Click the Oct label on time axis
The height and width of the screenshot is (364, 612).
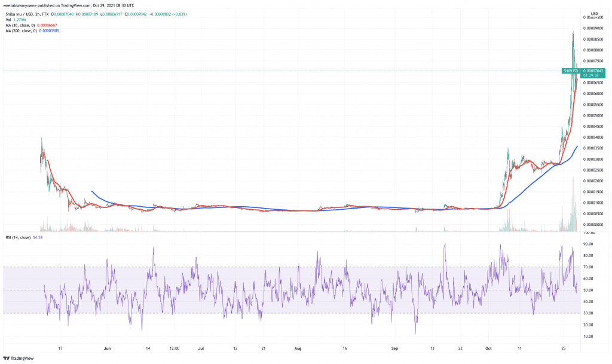pos(488,348)
